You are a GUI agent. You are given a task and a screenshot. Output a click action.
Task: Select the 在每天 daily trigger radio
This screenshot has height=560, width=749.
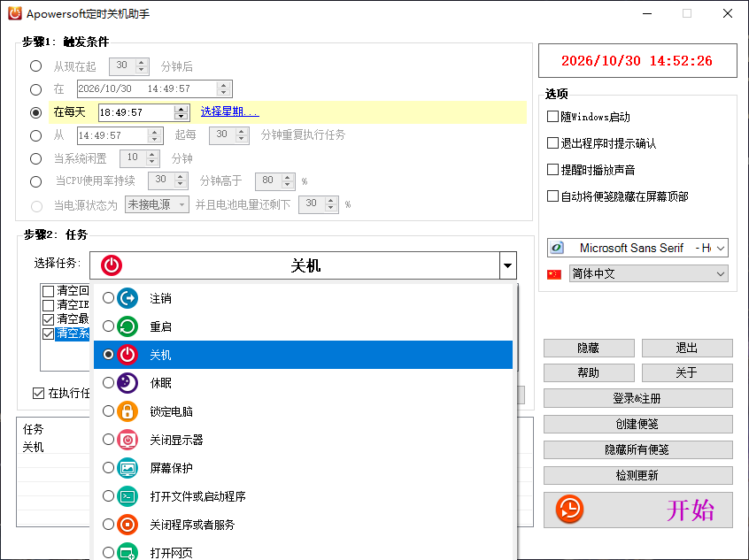(35, 112)
